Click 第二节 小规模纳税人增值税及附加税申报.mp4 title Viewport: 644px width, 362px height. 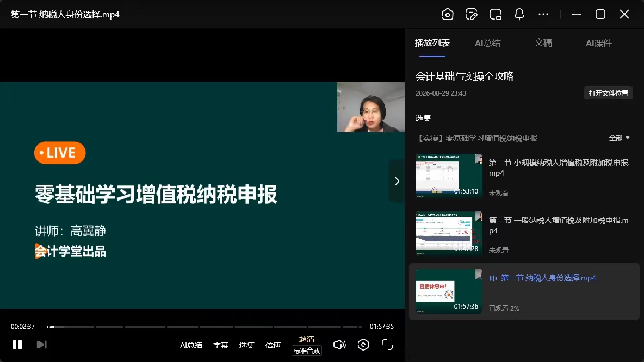[x=559, y=168]
